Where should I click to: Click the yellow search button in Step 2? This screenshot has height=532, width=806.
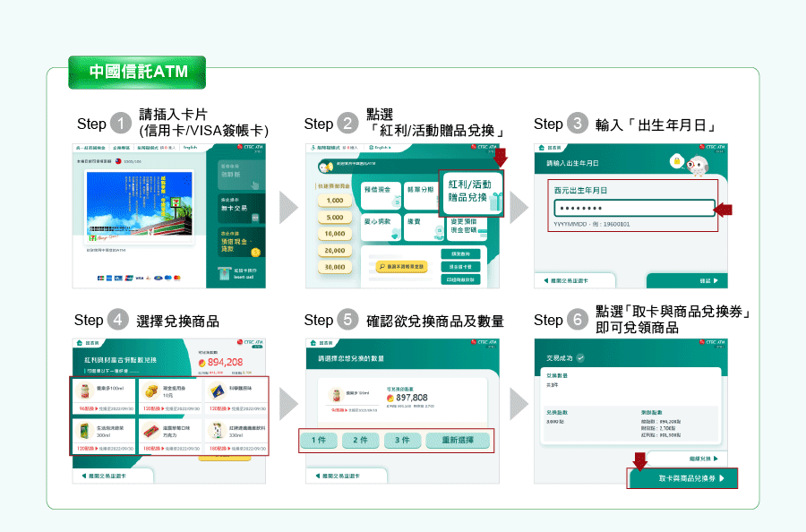[401, 266]
